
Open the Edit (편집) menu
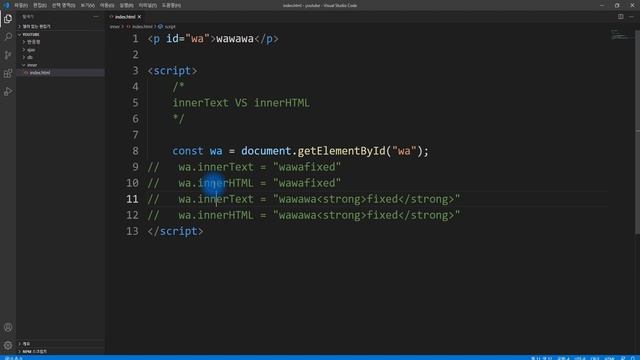pyautogui.click(x=40, y=5)
